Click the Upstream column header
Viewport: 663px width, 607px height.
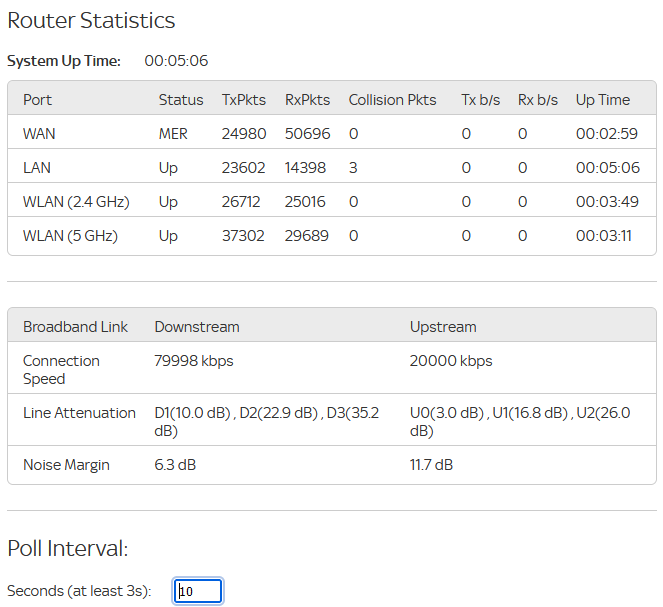coord(443,327)
